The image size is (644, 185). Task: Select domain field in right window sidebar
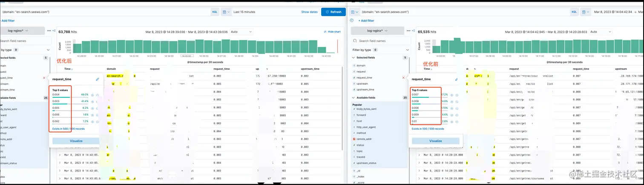361,65
